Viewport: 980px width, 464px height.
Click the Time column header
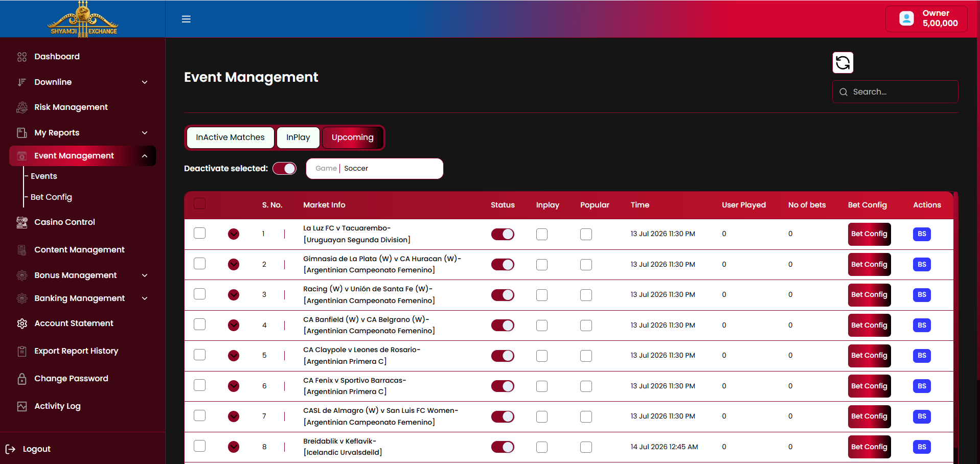(x=640, y=205)
